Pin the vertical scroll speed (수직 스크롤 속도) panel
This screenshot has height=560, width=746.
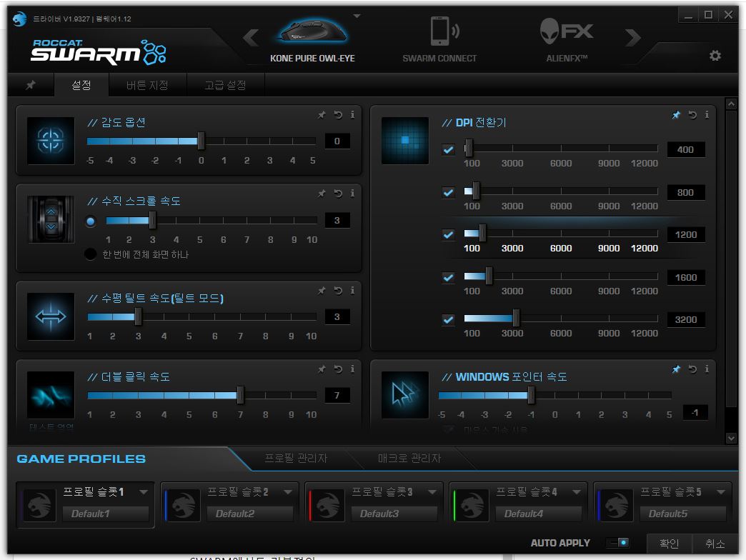(x=322, y=194)
